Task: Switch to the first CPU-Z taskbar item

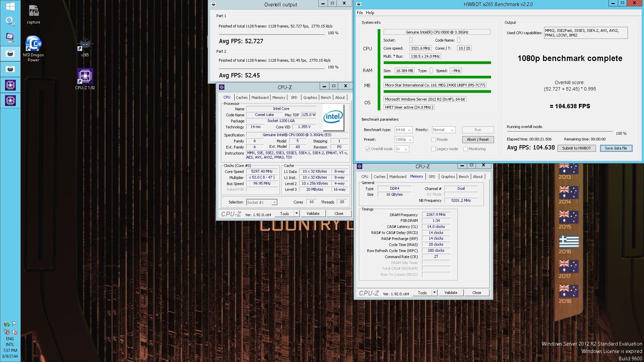Action: 10,85
